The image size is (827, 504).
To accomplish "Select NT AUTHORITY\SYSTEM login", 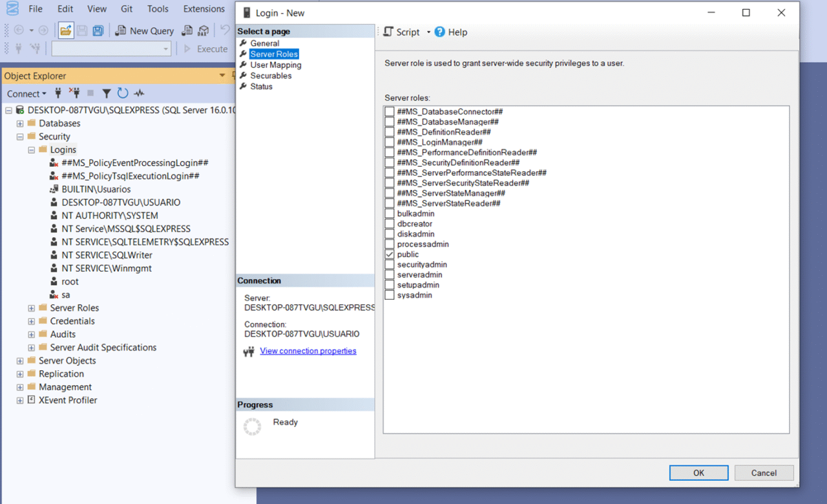I will pos(110,216).
